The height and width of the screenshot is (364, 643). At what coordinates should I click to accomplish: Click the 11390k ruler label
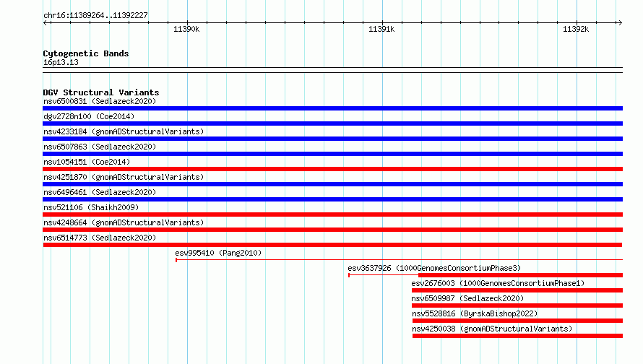click(x=186, y=29)
